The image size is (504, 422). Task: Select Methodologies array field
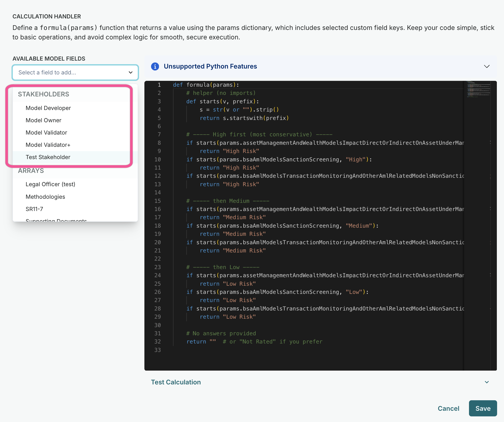point(45,197)
